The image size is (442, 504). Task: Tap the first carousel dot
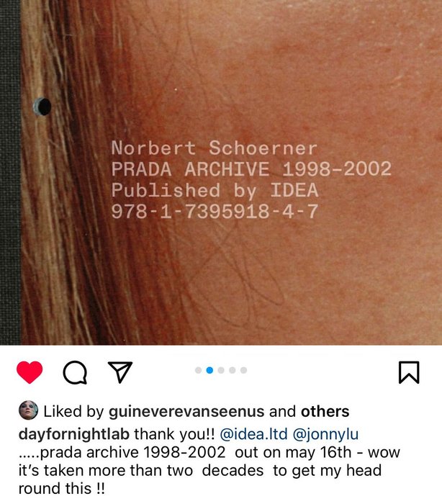tap(199, 370)
